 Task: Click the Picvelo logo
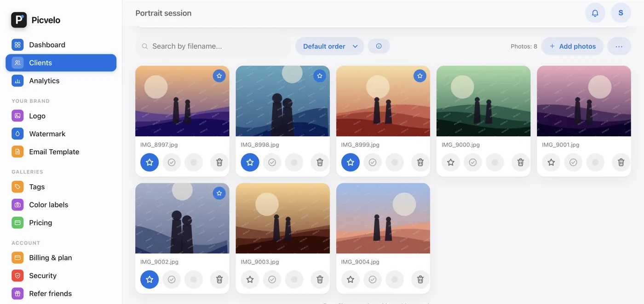[x=19, y=20]
